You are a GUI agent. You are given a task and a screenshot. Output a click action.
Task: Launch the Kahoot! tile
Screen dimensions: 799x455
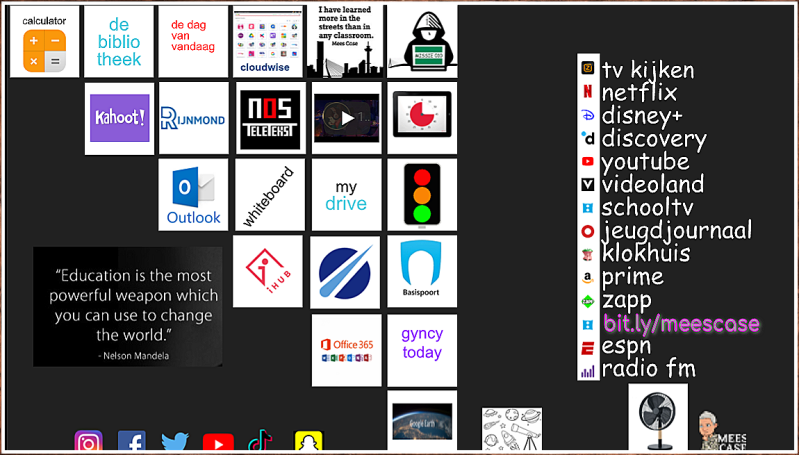pyautogui.click(x=119, y=118)
